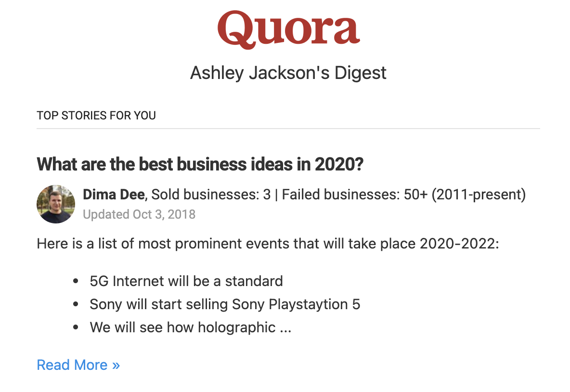
Task: Click the Sony Playstaytion 5 list item text
Action: (225, 304)
